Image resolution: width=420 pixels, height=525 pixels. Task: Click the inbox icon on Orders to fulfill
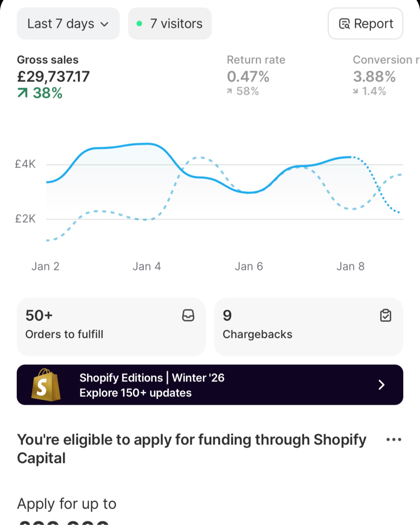(x=188, y=315)
